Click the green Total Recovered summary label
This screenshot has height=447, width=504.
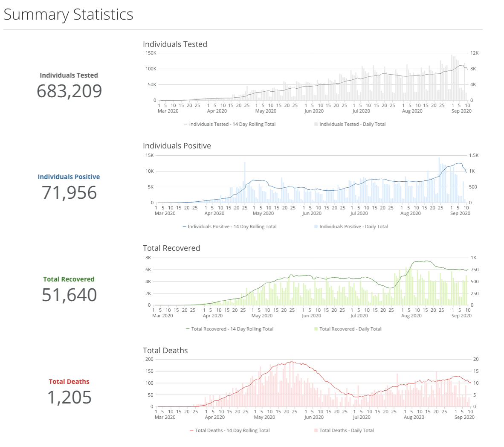click(69, 279)
